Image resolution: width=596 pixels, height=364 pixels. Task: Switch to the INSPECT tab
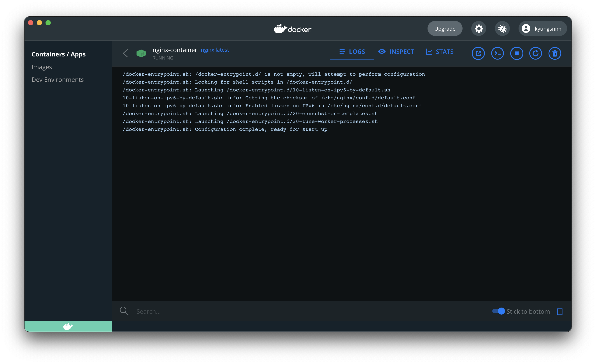click(396, 52)
